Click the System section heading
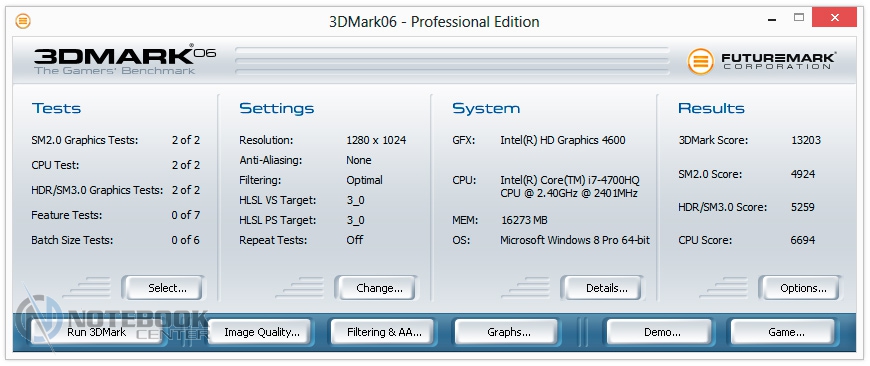The image size is (870, 366). (486, 109)
